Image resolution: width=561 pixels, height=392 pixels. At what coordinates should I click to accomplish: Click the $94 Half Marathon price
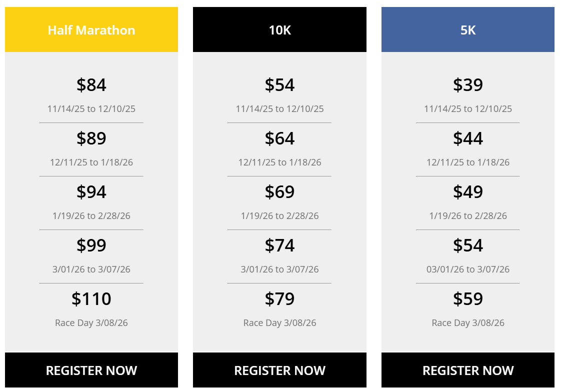[x=91, y=192]
